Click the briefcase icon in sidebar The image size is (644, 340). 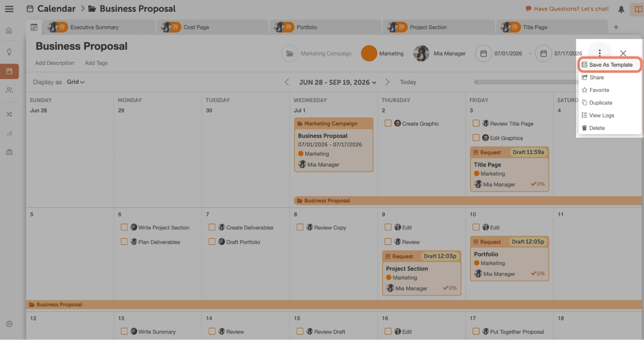pyautogui.click(x=9, y=152)
